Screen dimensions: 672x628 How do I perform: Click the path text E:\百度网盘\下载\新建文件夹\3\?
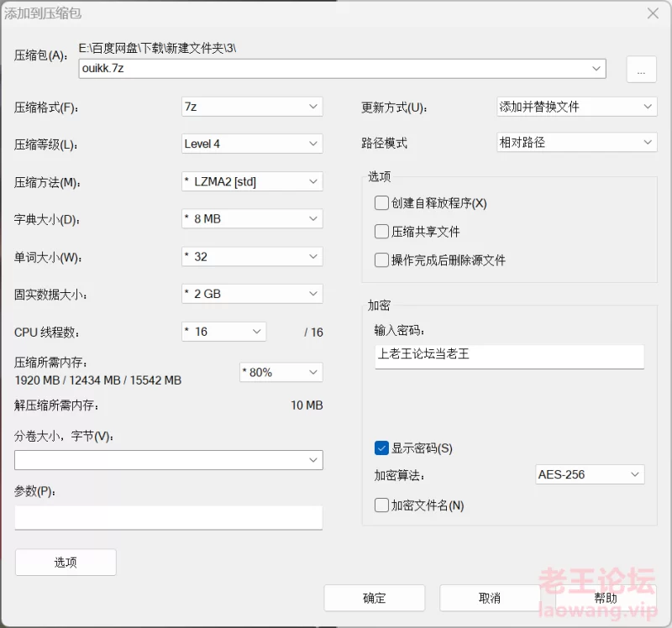coord(157,48)
